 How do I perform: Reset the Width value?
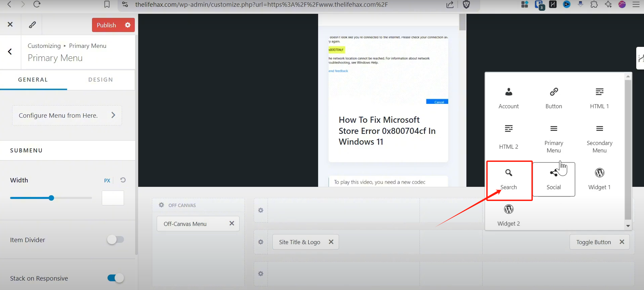click(x=123, y=180)
